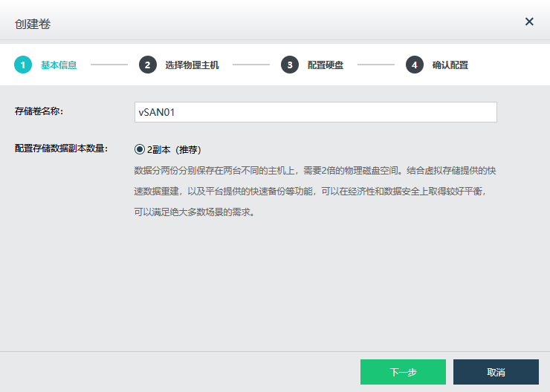Jump to the 配置硬盘 step label
This screenshot has width=550, height=392.
pyautogui.click(x=326, y=65)
